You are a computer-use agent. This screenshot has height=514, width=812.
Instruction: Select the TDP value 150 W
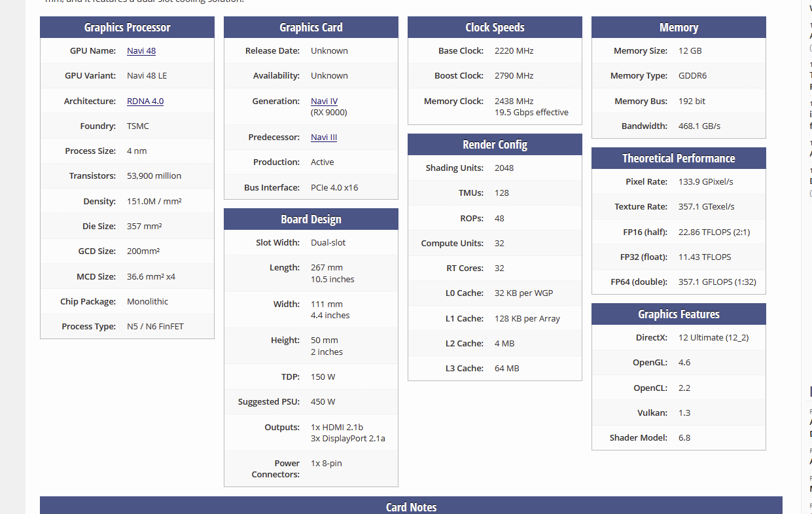tap(323, 376)
